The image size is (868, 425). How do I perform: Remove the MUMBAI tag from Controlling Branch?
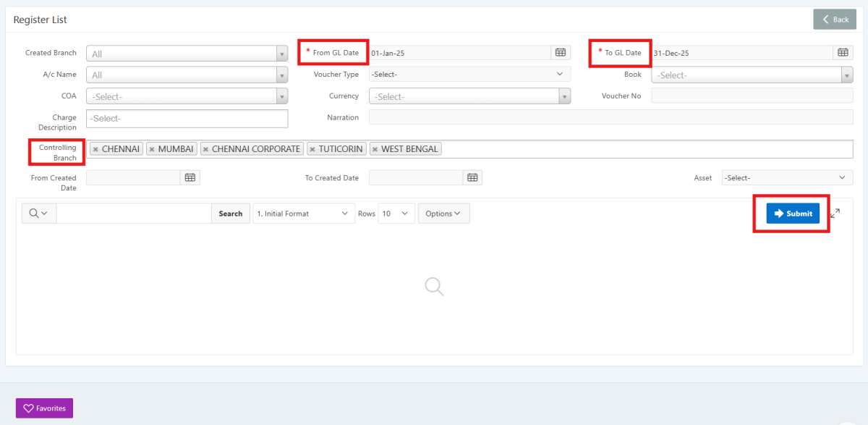[x=152, y=149]
